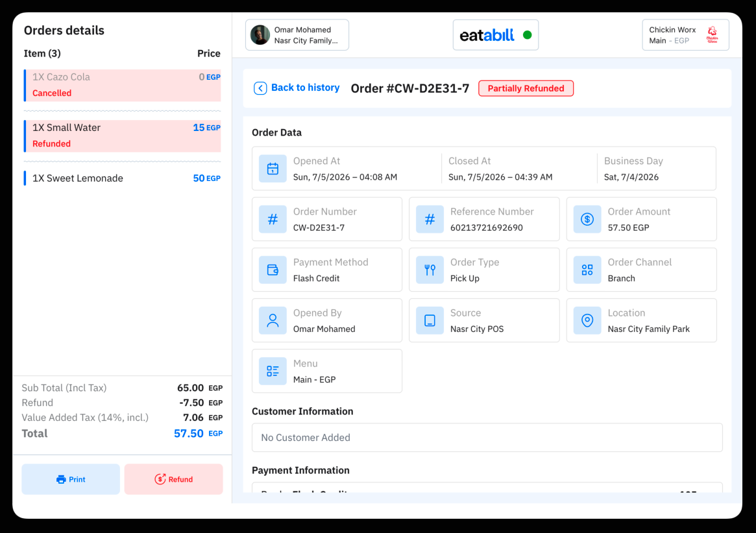The image size is (756, 533).
Task: Click the menu list icon beside Main - EGP
Action: tap(273, 371)
